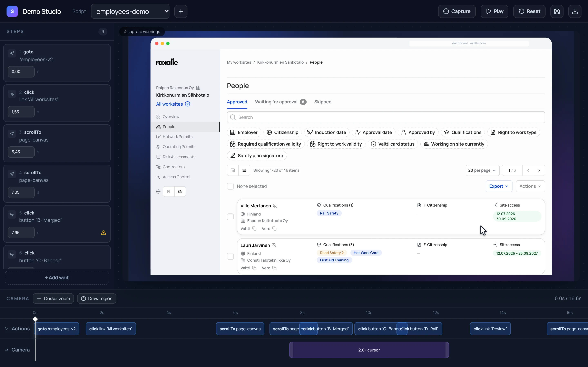Click the Capture button
Viewport: 588px width, 367px height.
(457, 11)
